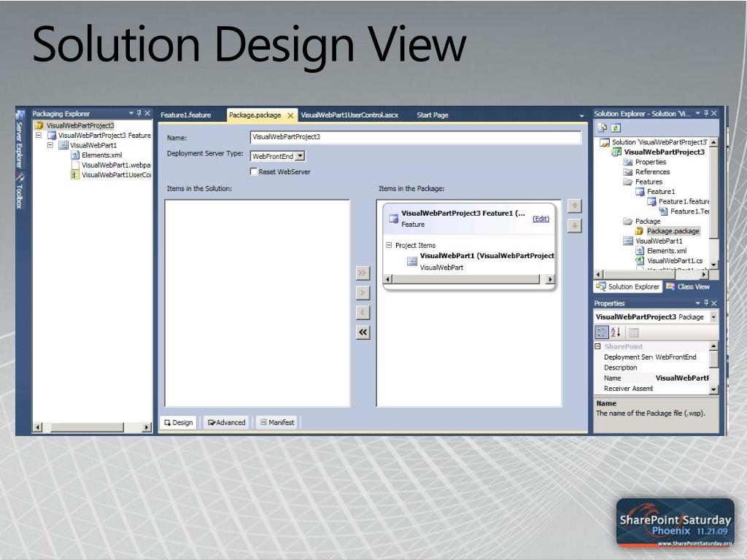Viewport: 747px width, 560px height.
Task: Click the Packaging Explorer auto-hide pin icon
Action: pyautogui.click(x=139, y=113)
